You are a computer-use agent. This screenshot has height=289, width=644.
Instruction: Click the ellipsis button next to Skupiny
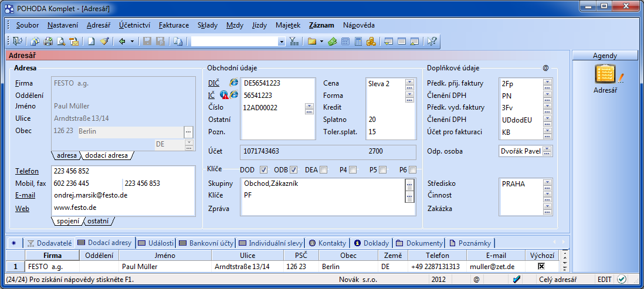pos(409,184)
